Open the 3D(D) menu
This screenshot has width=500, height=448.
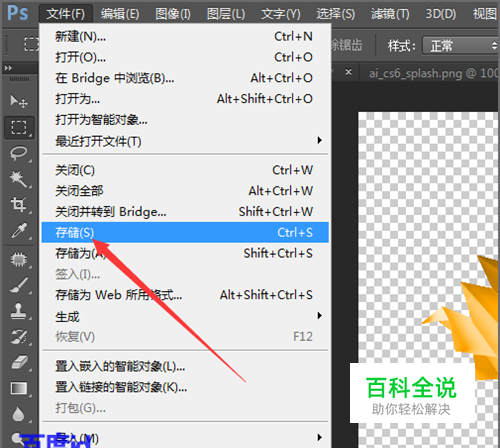(x=441, y=14)
